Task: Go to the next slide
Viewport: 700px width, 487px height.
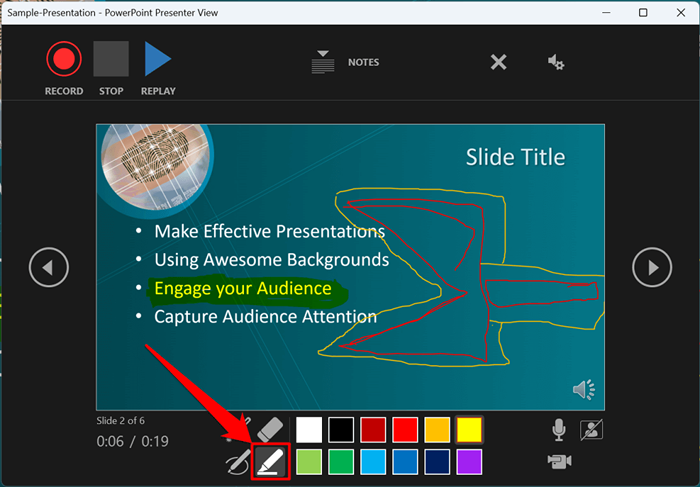Action: pyautogui.click(x=652, y=267)
